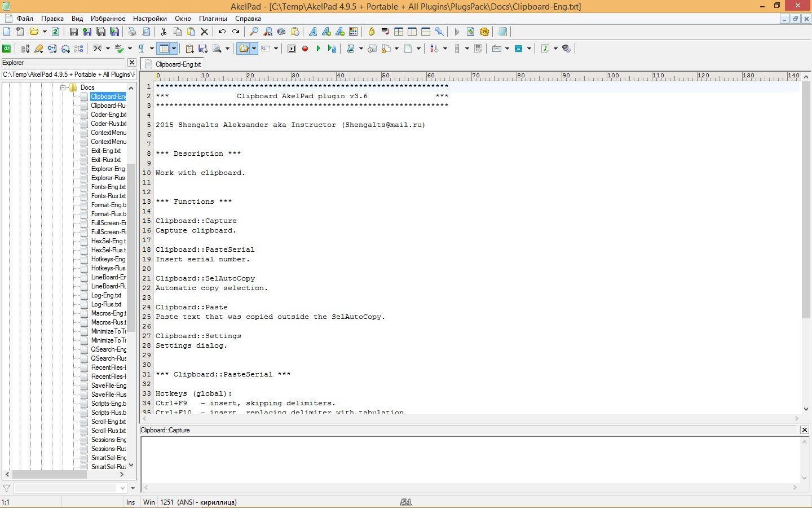Delete selection with the X icon
The image size is (812, 508).
pyautogui.click(x=204, y=32)
